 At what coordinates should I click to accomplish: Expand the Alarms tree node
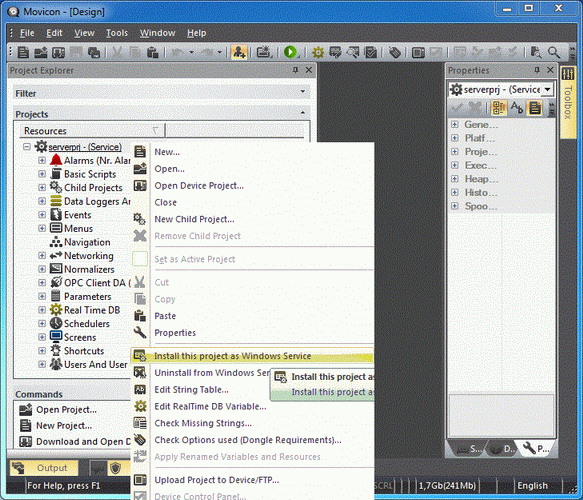point(42,160)
